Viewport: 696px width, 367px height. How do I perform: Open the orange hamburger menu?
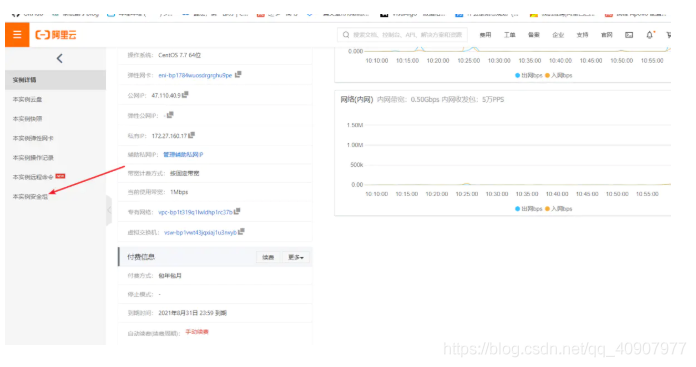click(17, 35)
